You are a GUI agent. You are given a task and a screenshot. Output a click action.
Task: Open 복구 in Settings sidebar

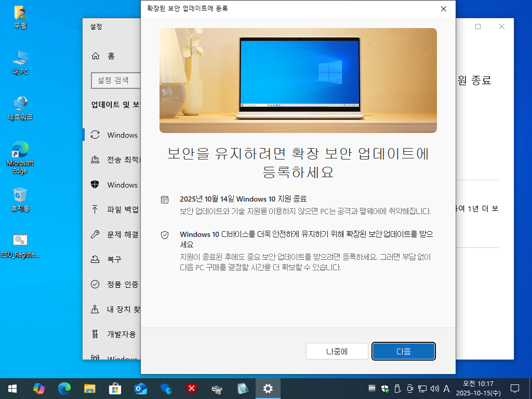pos(112,259)
